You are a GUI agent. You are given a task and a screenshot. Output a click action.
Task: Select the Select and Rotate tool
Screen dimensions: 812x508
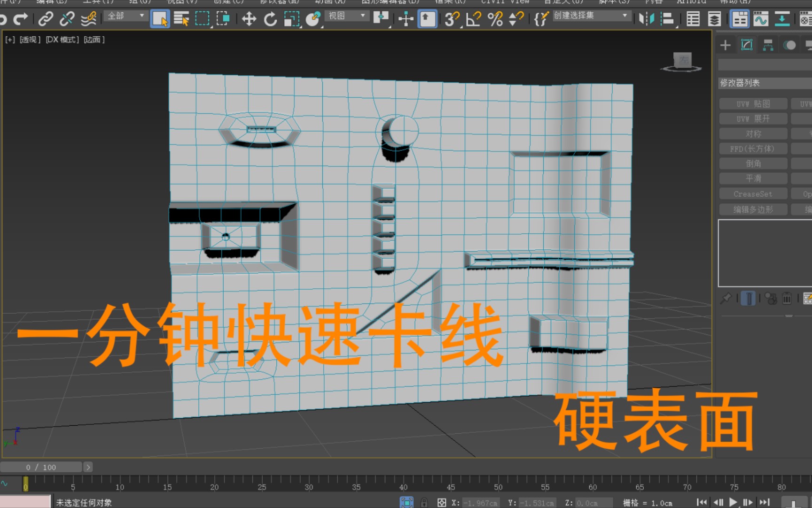(270, 19)
